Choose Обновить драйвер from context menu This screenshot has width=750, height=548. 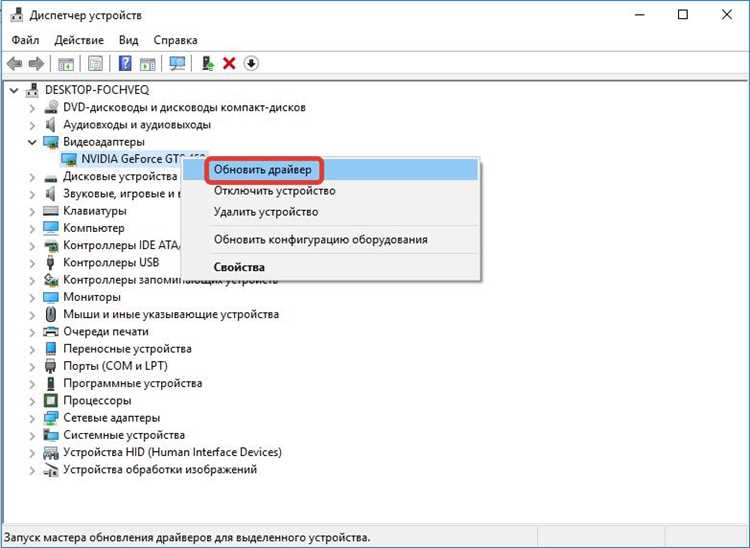pos(331,170)
